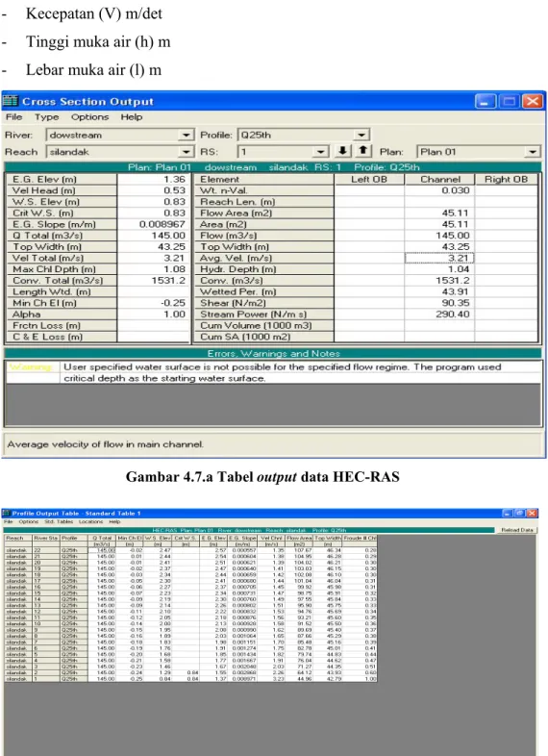Close the Cross Section Output window
The image size is (548, 756).
coord(532,101)
